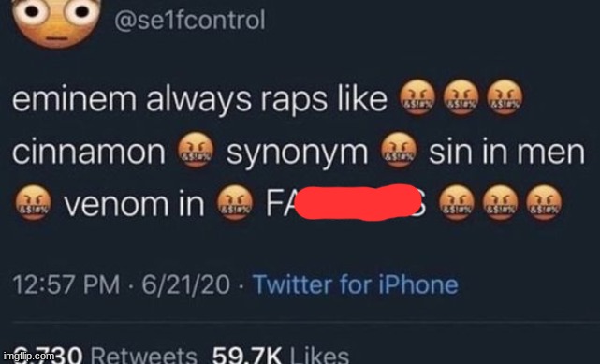This screenshot has height=364, width=600.
Task: Click the cursing emoji right after cinnamon
Action: point(195,151)
